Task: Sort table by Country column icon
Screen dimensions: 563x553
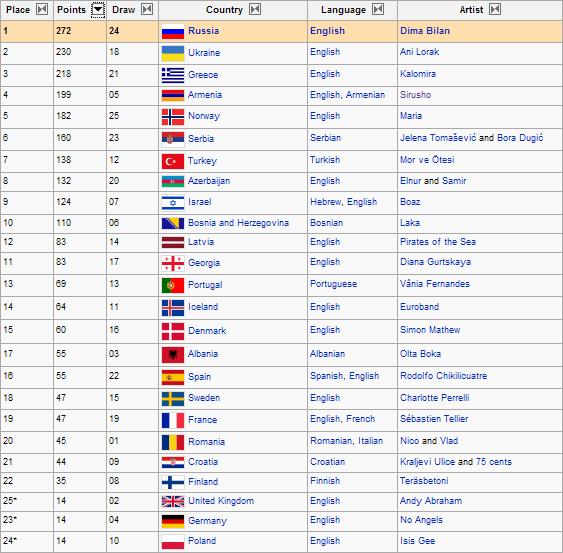Action: click(x=255, y=9)
